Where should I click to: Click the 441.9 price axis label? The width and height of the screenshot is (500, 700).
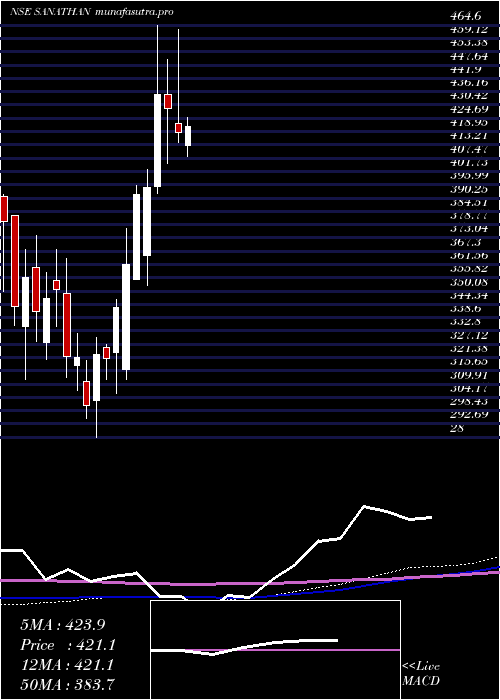[466, 69]
